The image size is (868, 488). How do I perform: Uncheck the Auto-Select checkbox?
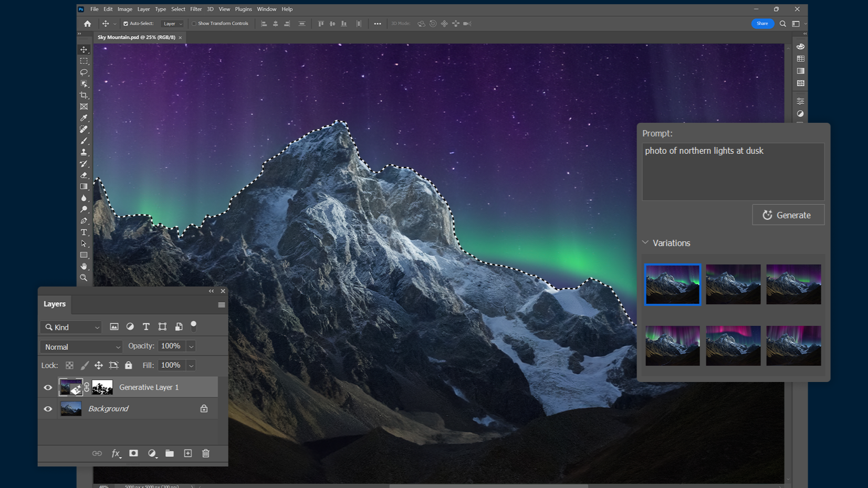[126, 24]
